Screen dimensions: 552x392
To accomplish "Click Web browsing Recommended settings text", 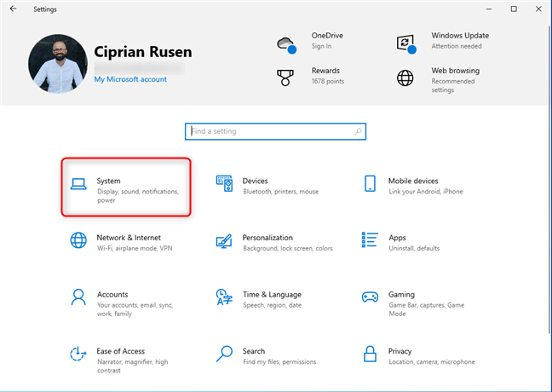I will click(x=452, y=85).
